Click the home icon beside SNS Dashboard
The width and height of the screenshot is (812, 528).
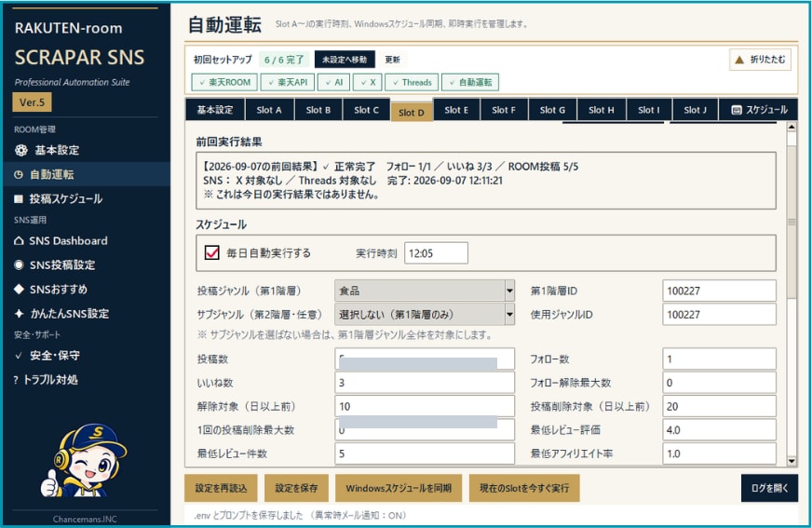coord(19,240)
